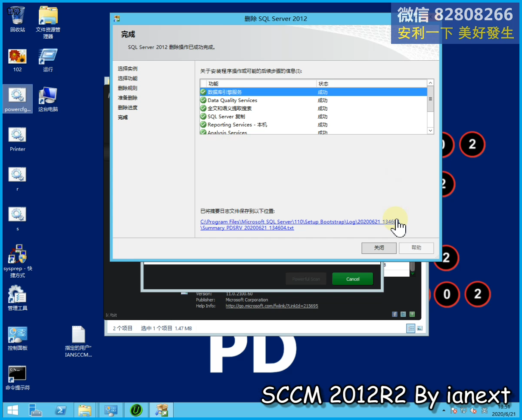This screenshot has width=522, height=420.
Task: Click the 状态 column header
Action: click(x=372, y=83)
